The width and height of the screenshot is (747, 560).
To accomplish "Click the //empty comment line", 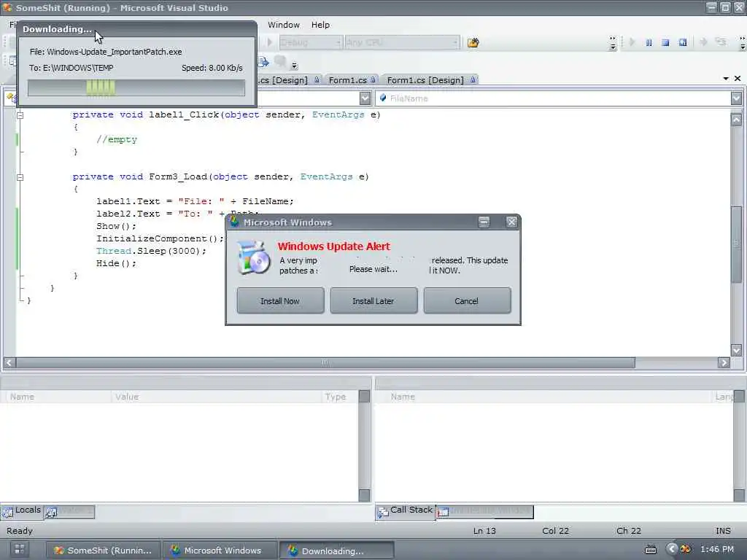I will point(117,139).
